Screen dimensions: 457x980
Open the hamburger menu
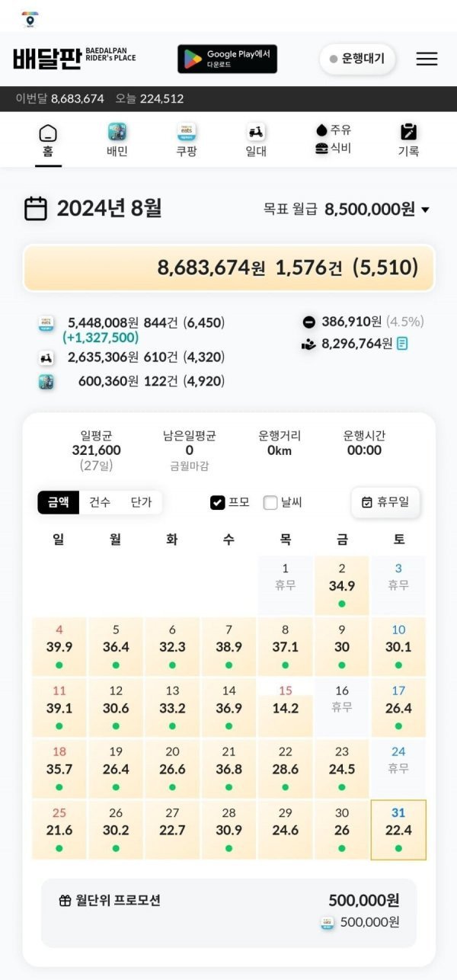pyautogui.click(x=427, y=59)
